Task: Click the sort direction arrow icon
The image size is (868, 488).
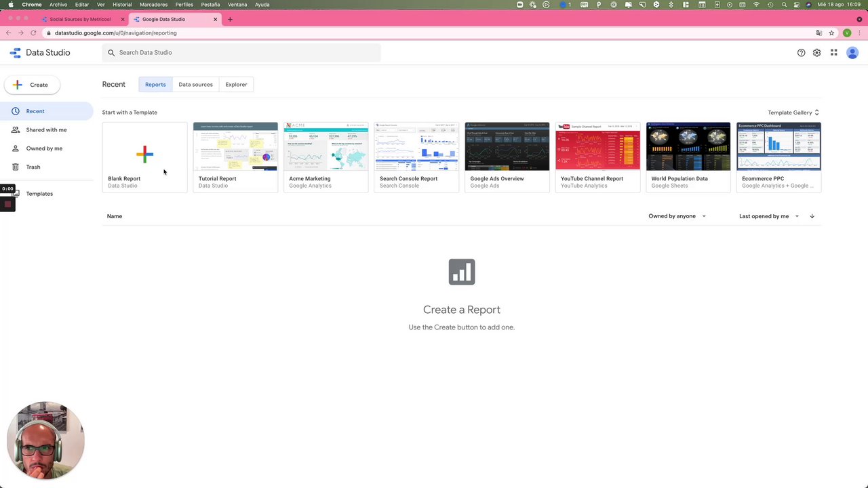Action: 812,216
